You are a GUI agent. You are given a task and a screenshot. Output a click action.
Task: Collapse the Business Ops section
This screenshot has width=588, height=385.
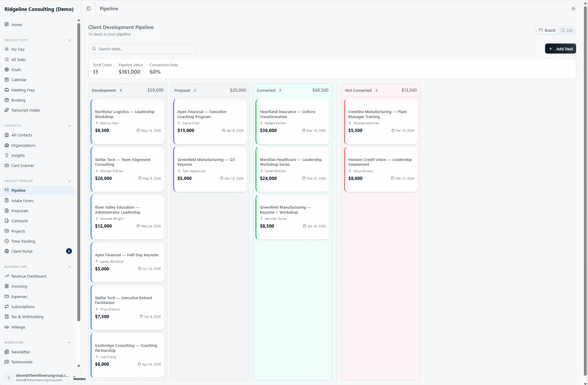point(70,267)
